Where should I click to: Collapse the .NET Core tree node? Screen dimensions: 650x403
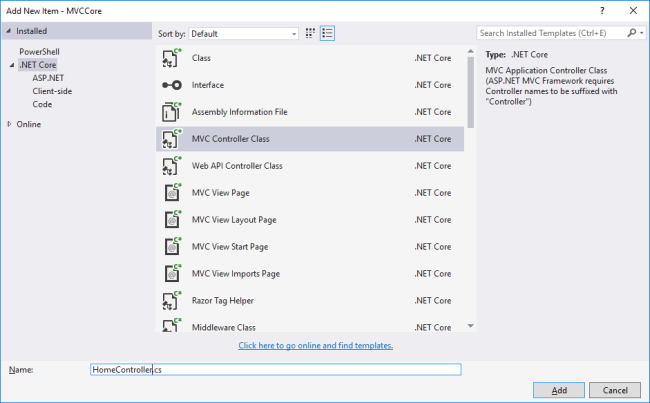coord(11,65)
